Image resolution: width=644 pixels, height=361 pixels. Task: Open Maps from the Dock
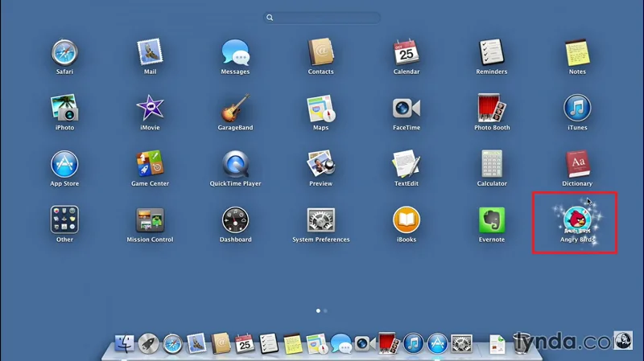pyautogui.click(x=316, y=344)
